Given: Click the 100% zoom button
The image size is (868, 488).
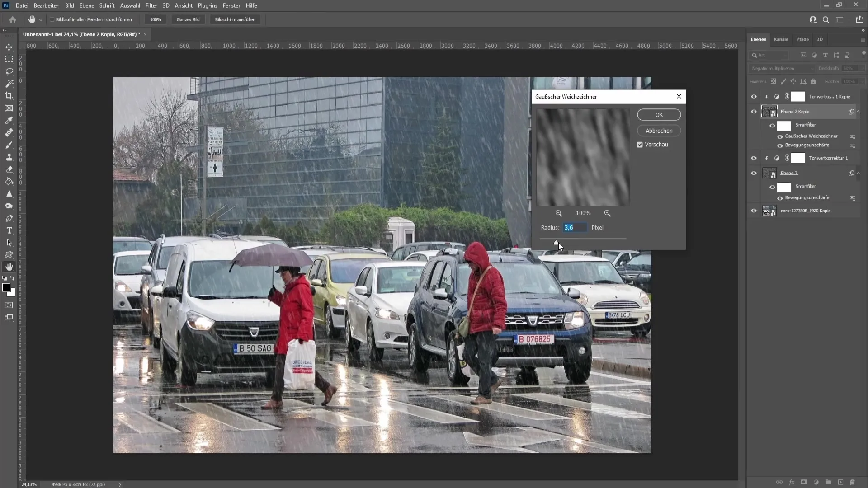Looking at the screenshot, I should pos(156,19).
